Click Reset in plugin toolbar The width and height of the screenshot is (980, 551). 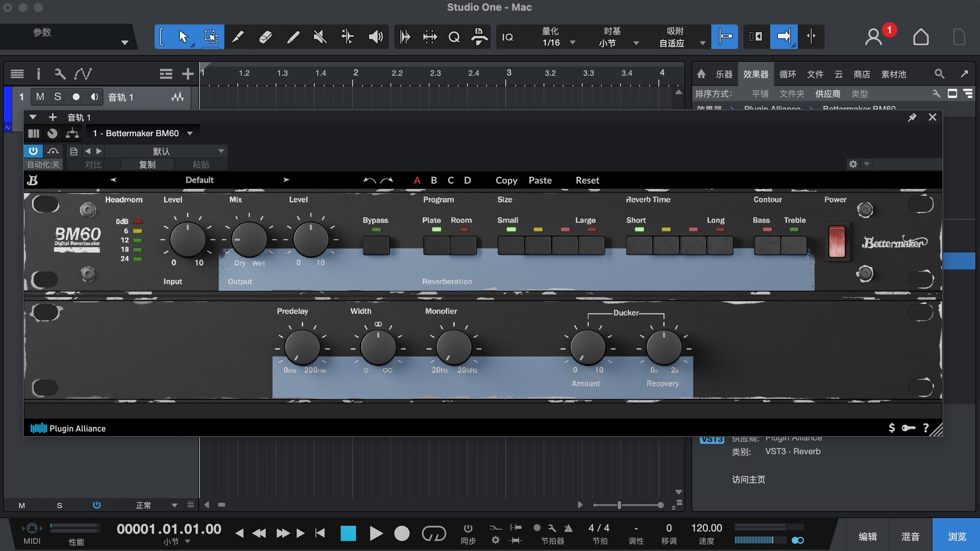coord(587,180)
